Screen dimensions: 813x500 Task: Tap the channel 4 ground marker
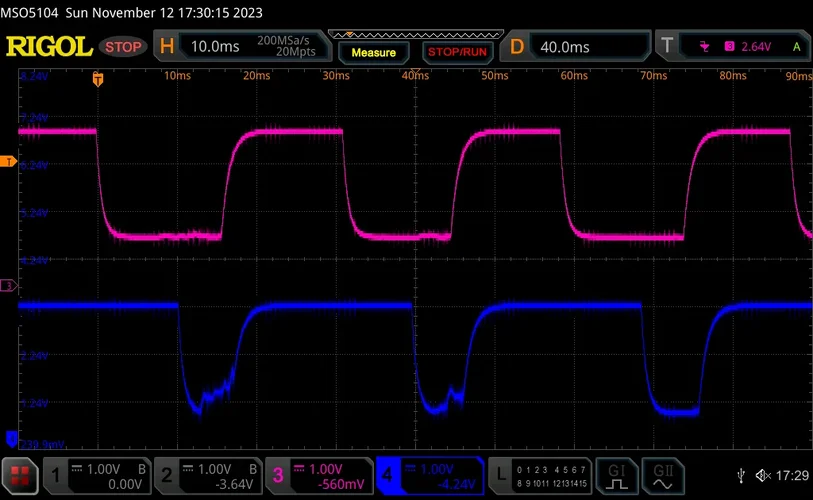click(x=11, y=439)
